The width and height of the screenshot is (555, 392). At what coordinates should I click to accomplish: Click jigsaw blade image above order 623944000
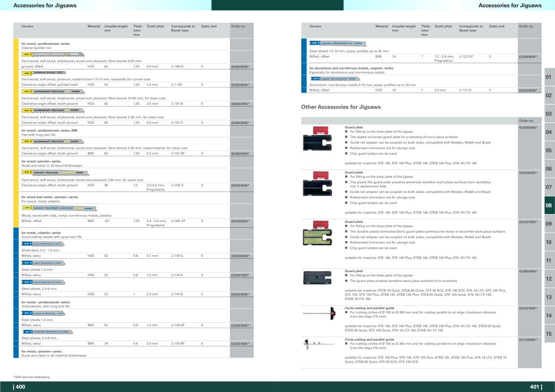[53, 54]
